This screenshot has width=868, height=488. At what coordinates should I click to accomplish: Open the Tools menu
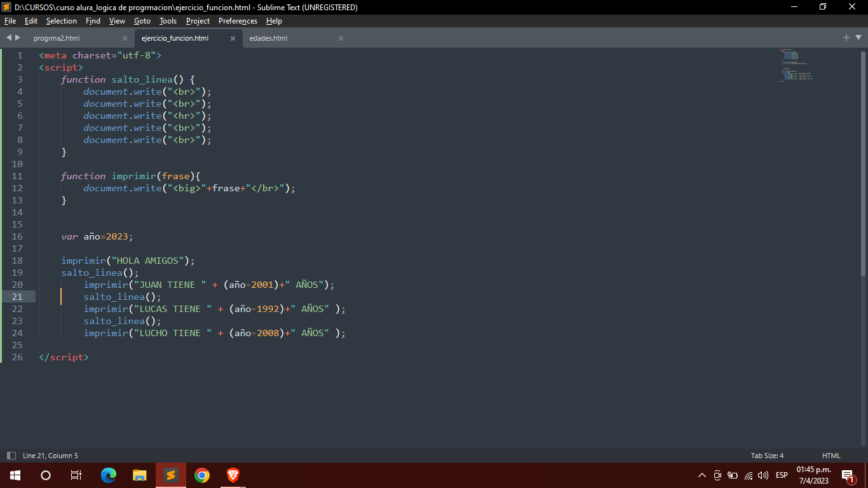pos(168,21)
